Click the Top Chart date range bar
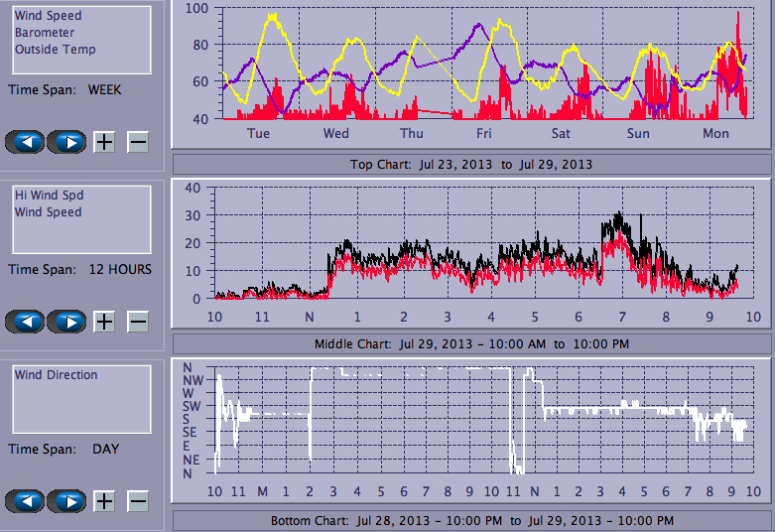 471,165
